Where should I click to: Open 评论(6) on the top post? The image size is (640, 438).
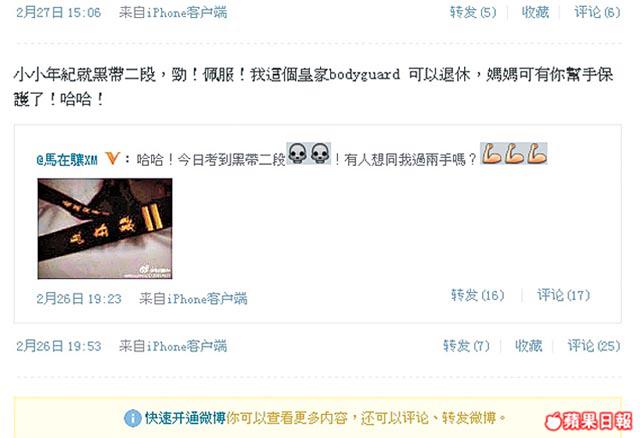[x=597, y=12]
